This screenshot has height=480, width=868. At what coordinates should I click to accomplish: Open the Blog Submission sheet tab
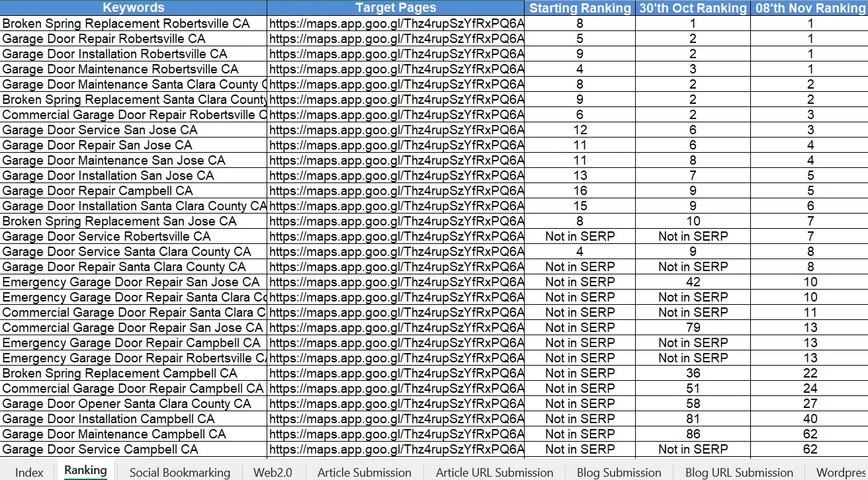pos(619,472)
